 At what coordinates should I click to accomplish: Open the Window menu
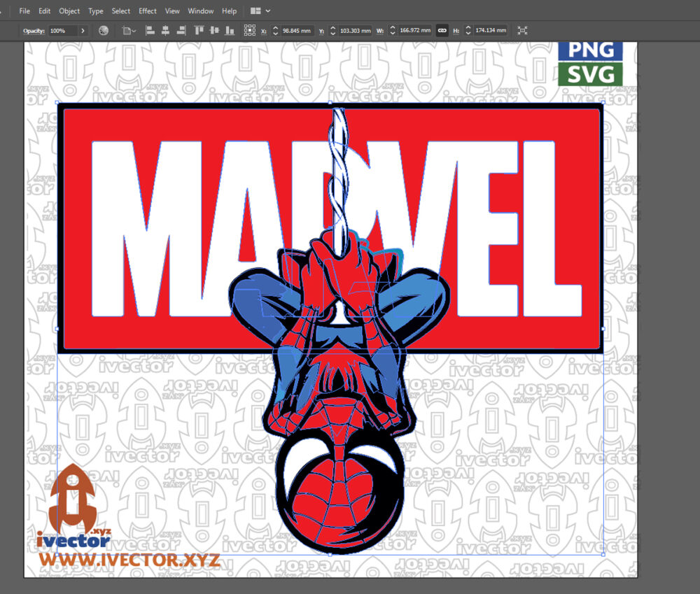200,10
